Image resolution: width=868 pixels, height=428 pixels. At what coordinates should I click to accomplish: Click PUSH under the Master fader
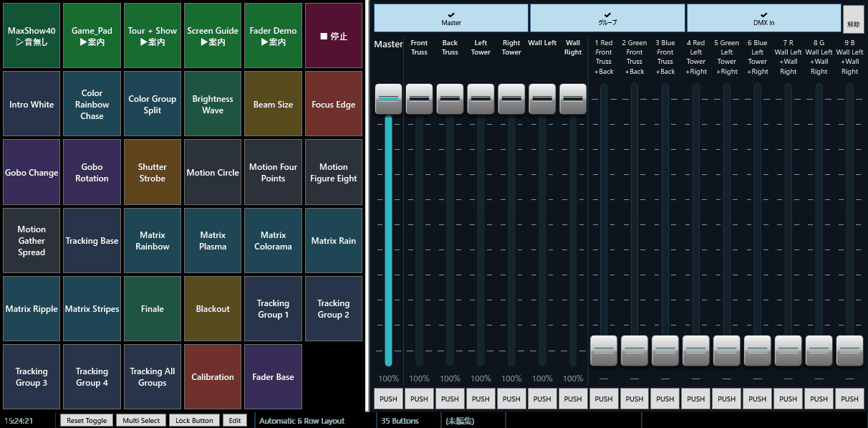point(389,399)
